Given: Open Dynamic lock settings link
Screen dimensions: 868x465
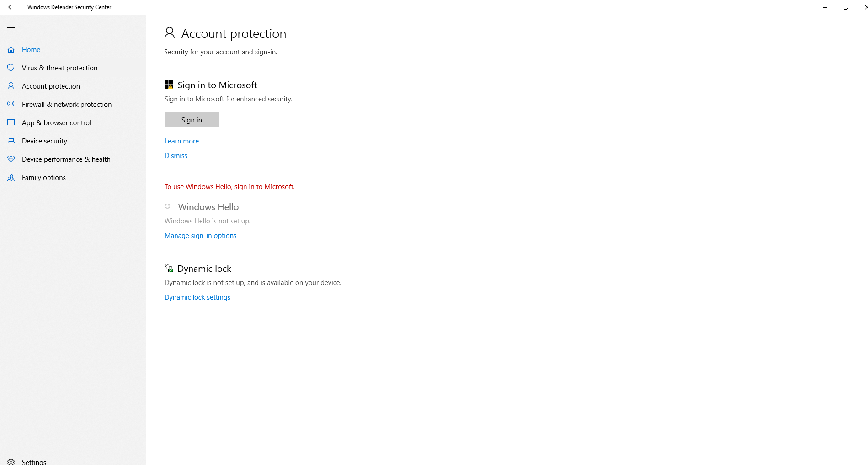Looking at the screenshot, I should [197, 297].
